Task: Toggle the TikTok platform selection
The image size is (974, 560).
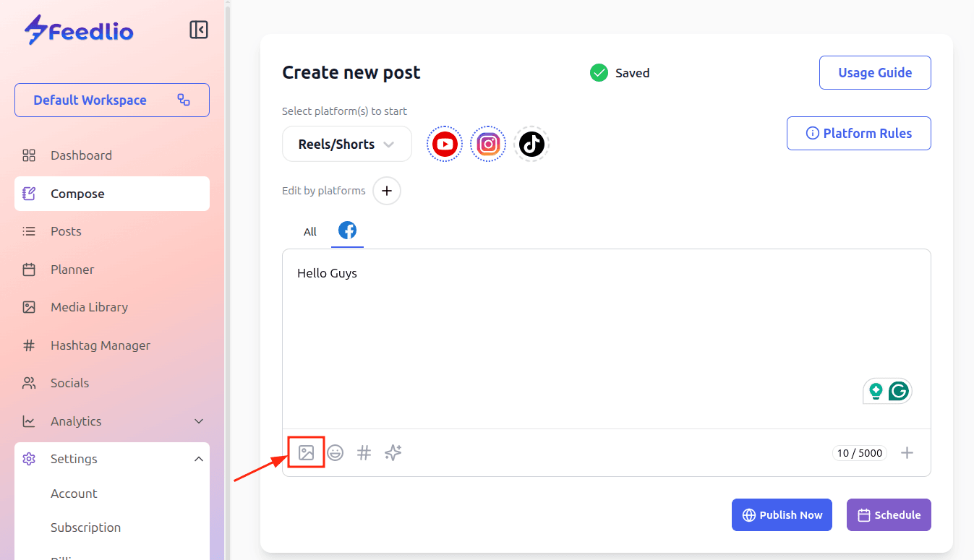Action: (531, 145)
